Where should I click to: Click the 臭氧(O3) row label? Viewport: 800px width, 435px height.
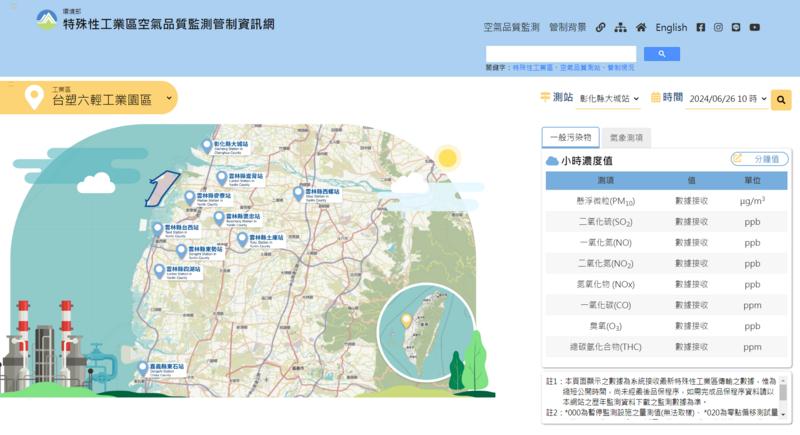tap(606, 326)
